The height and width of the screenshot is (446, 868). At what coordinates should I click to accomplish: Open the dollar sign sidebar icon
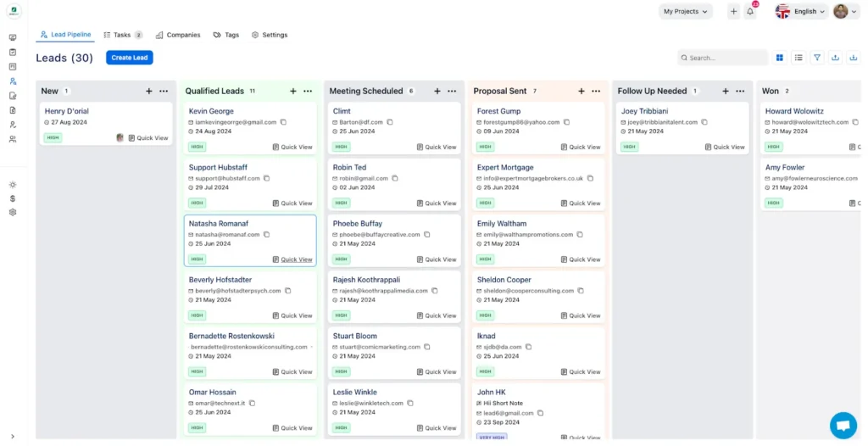coord(13,198)
